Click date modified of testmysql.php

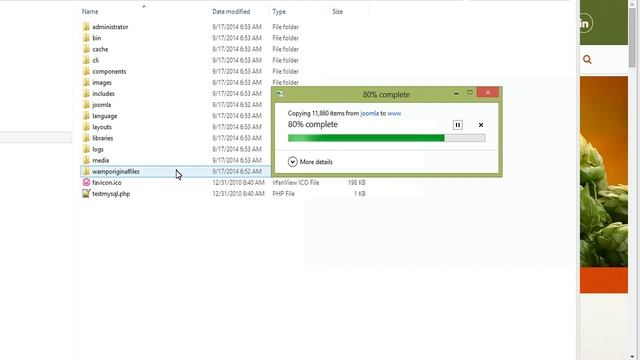[x=238, y=193]
